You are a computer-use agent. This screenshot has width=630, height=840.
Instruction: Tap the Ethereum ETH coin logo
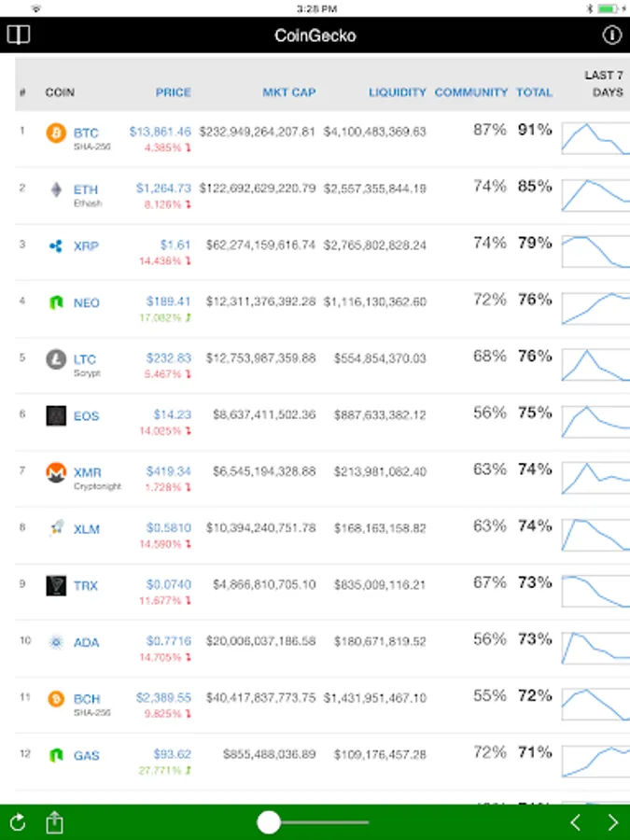coord(56,189)
